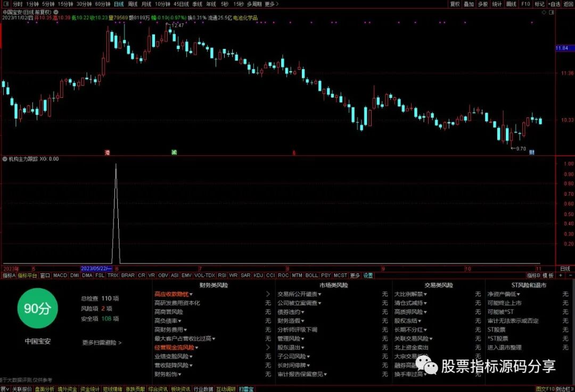This screenshot has width=575, height=392.
Task: Click the collapse circle icon beside 机构主力跟踪
Action: [x=5, y=159]
